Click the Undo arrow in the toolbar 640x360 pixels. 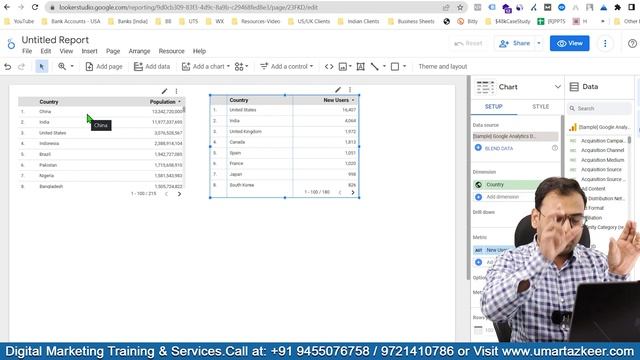point(7,67)
